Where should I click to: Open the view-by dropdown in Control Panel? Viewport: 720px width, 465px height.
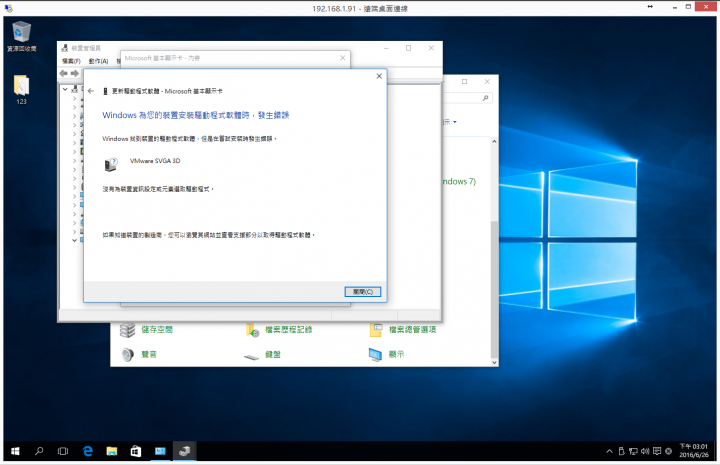coord(450,122)
